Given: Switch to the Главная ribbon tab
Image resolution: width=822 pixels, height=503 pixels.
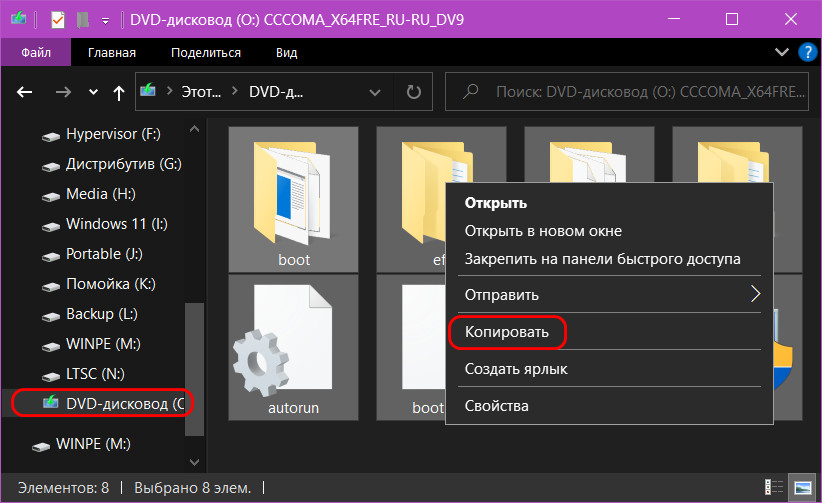Looking at the screenshot, I should [112, 52].
